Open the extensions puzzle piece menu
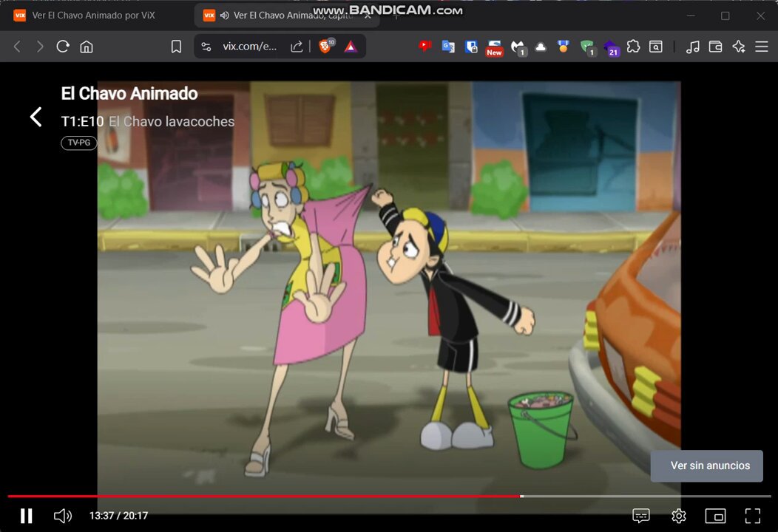Image resolution: width=778 pixels, height=532 pixels. (633, 47)
